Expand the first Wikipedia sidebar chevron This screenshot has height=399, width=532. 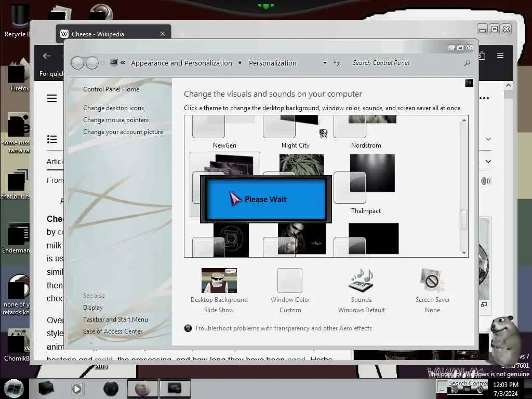coord(488,139)
